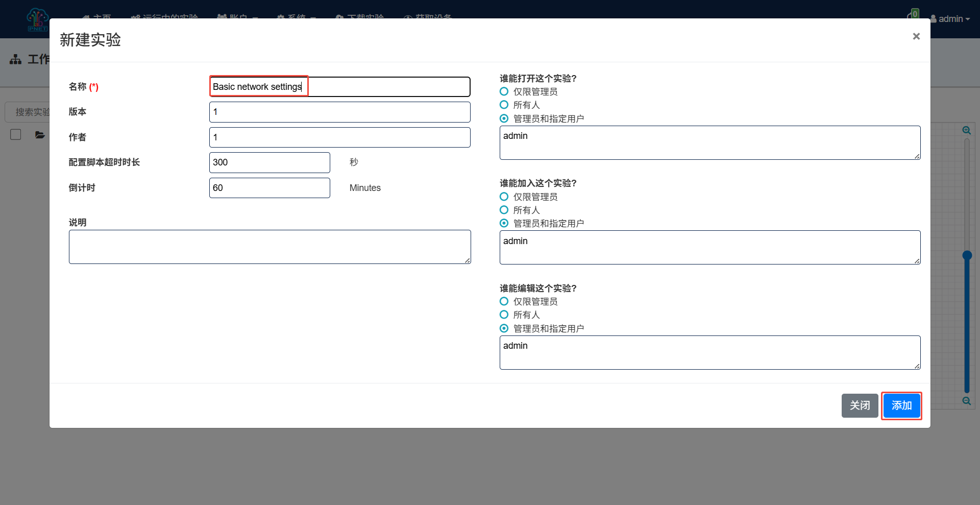Click the open folder icon
This screenshot has height=505, width=980.
tap(40, 135)
